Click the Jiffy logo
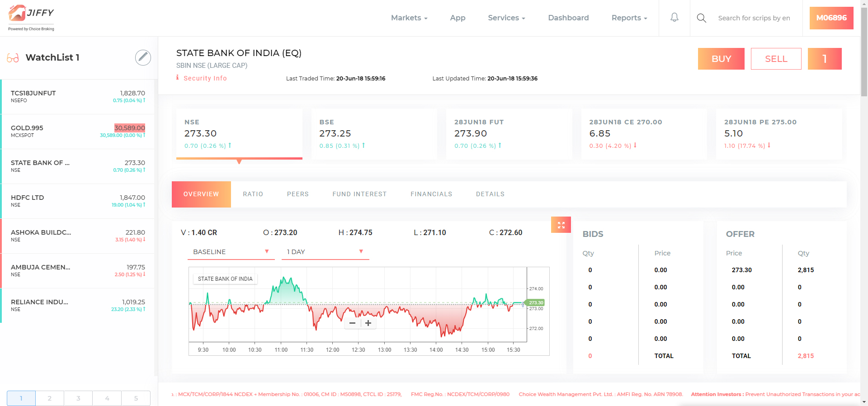Screen dimensions: 868x406 31,18
